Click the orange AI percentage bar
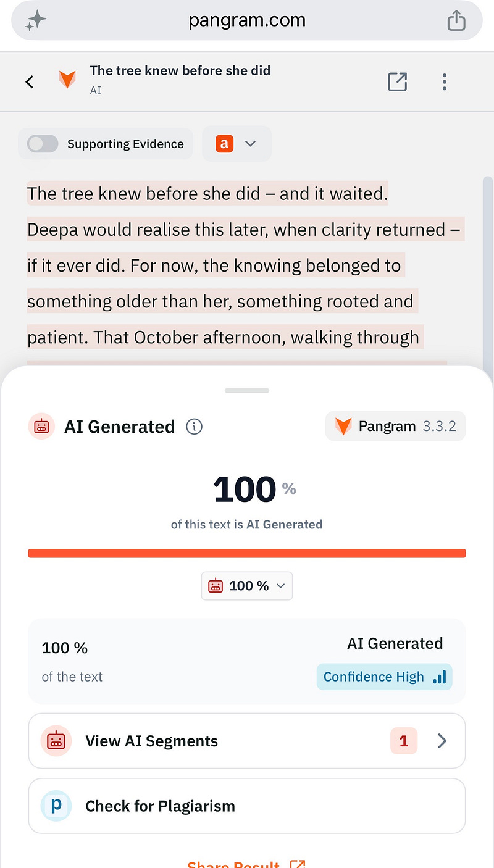This screenshot has width=494, height=868. 247,553
